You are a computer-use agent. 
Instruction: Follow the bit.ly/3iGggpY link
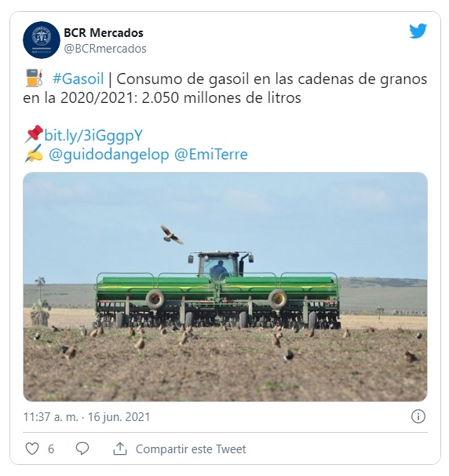(x=93, y=135)
